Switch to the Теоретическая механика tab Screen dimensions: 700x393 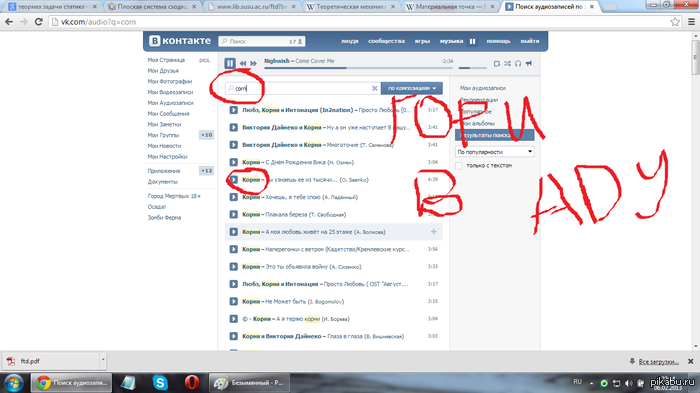coord(352,7)
